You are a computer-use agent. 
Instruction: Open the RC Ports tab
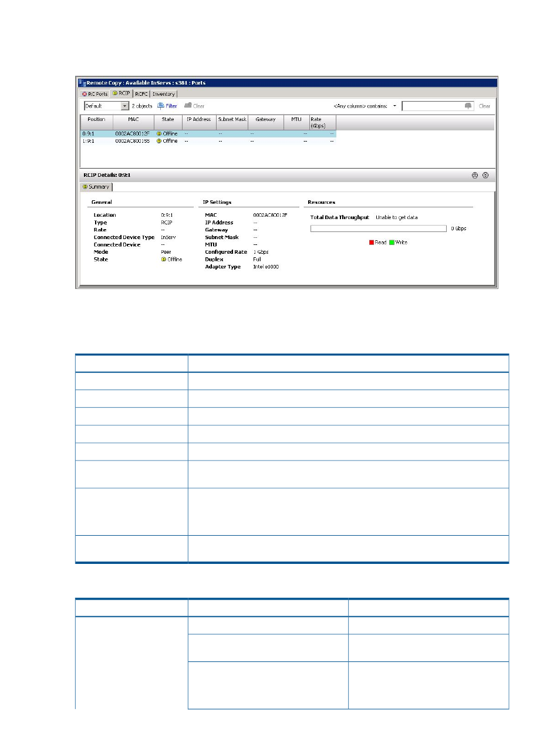point(95,94)
